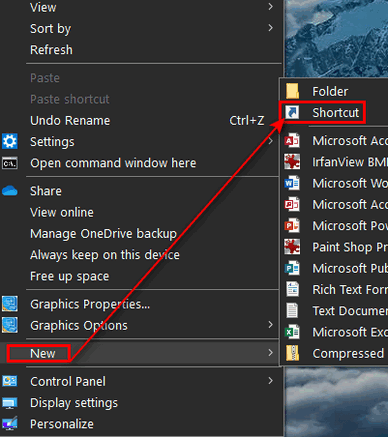Click the Paint Shop Pro icon

point(292,247)
